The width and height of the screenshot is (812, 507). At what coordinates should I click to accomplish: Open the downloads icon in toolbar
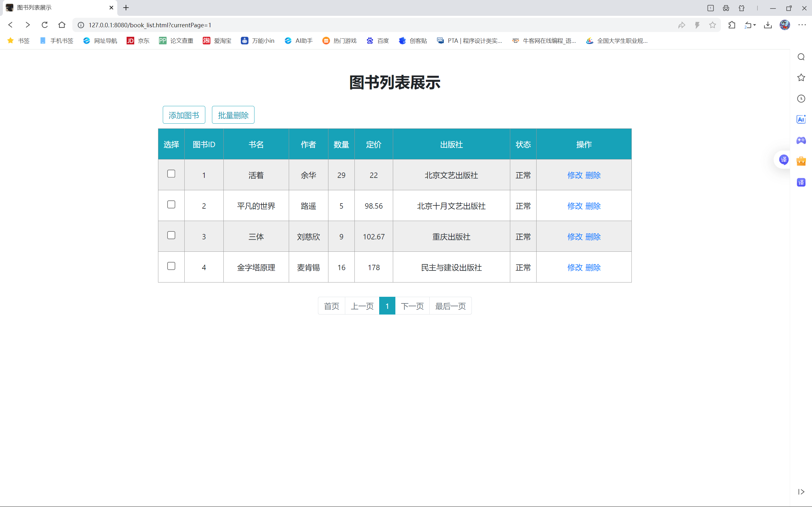click(x=768, y=25)
